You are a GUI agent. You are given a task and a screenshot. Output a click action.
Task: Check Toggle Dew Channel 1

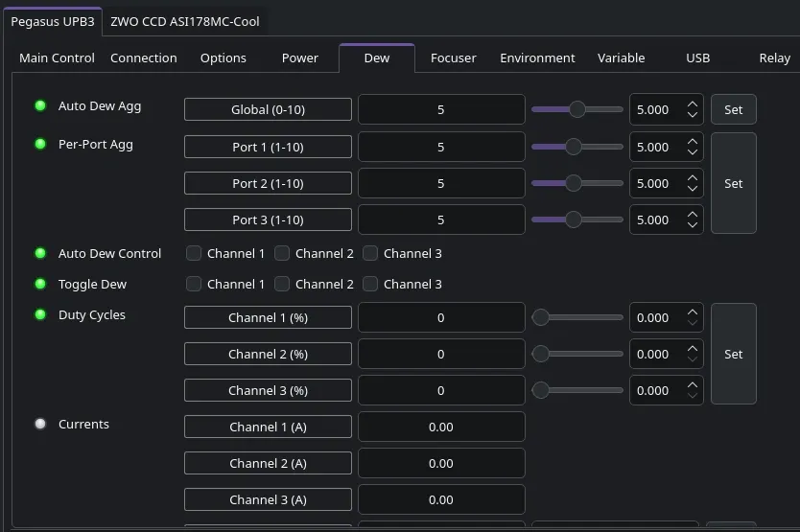194,284
